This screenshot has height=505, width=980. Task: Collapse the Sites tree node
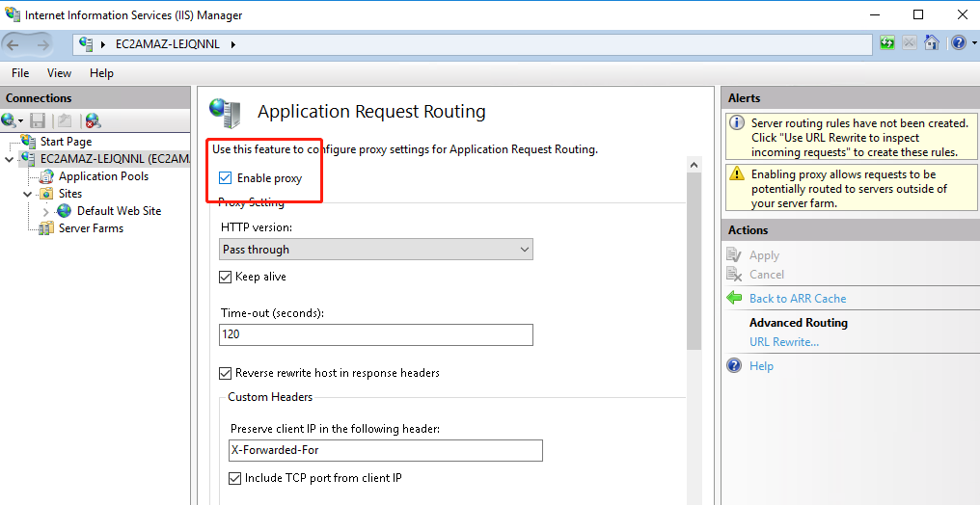tap(28, 194)
